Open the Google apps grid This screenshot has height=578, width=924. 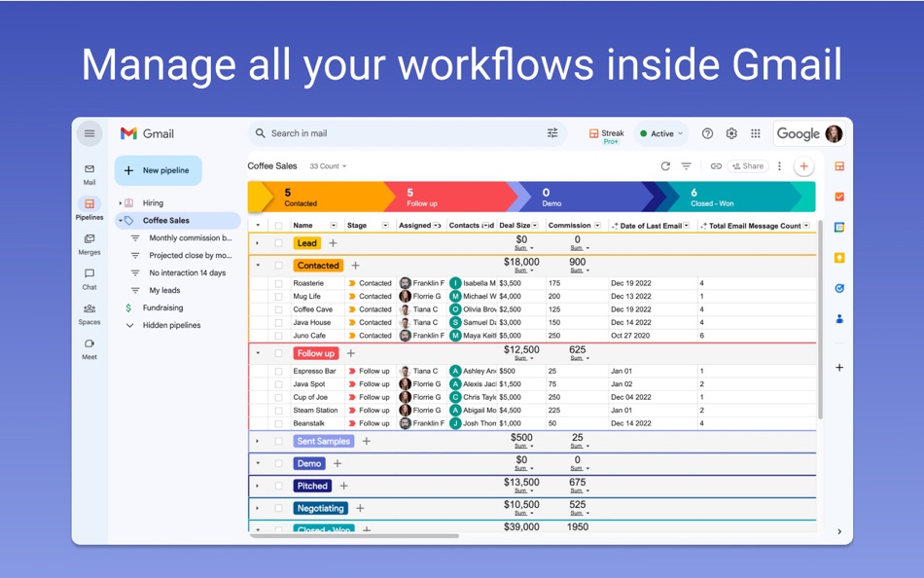coord(756,133)
